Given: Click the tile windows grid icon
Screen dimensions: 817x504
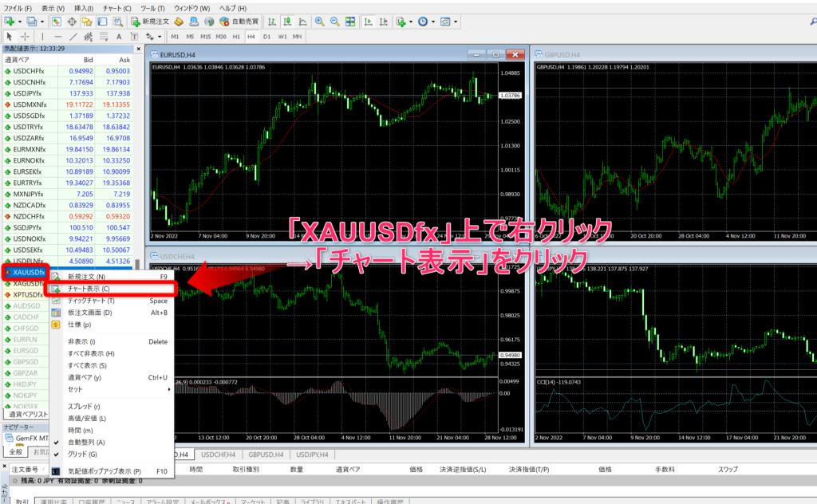Looking at the screenshot, I should (350, 22).
